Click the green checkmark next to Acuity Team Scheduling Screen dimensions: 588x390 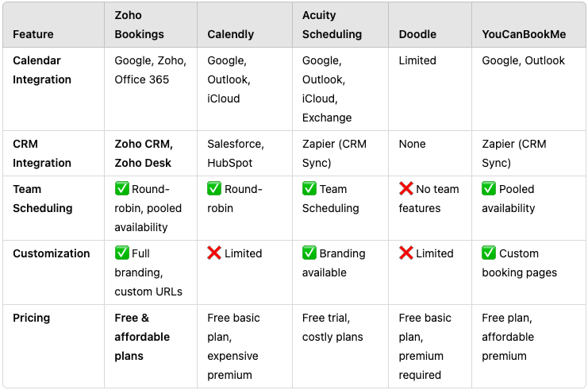(x=309, y=188)
